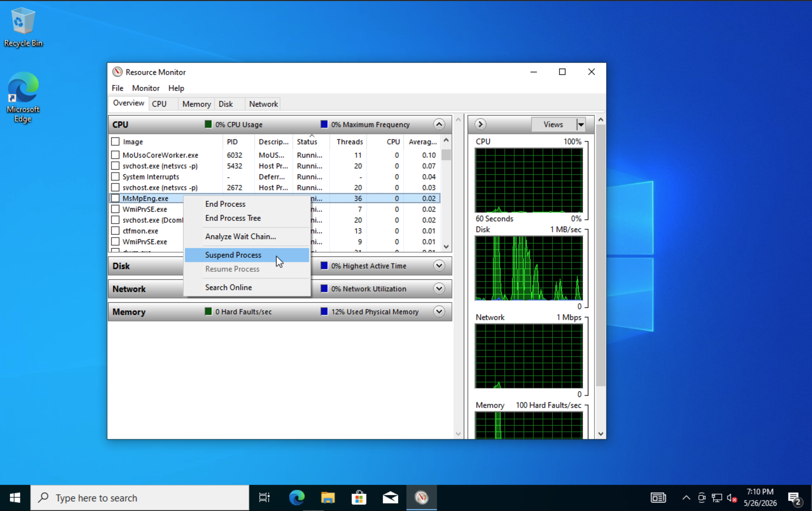Open the Windows Start menu
812x511 pixels.
[x=15, y=498]
